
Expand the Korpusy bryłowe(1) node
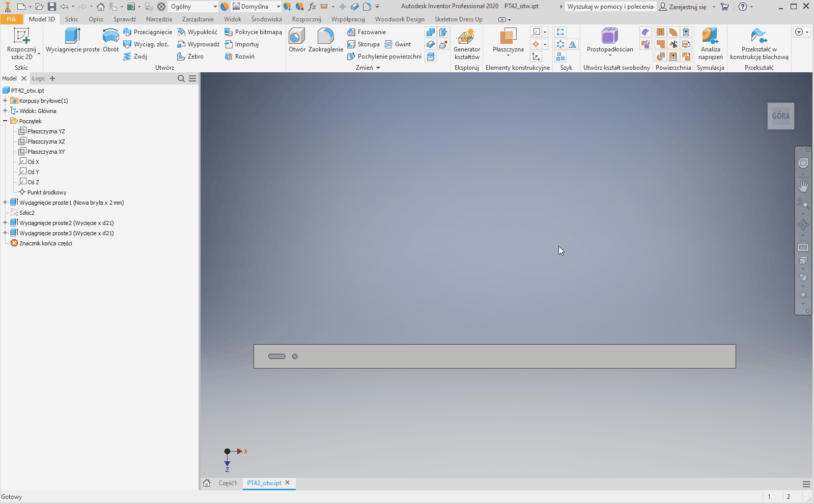pyautogui.click(x=5, y=101)
